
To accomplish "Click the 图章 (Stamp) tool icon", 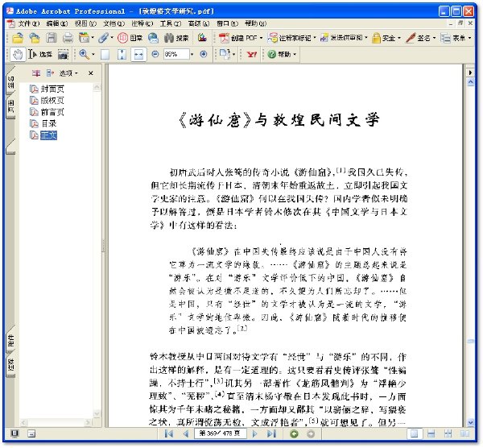I will [x=122, y=38].
